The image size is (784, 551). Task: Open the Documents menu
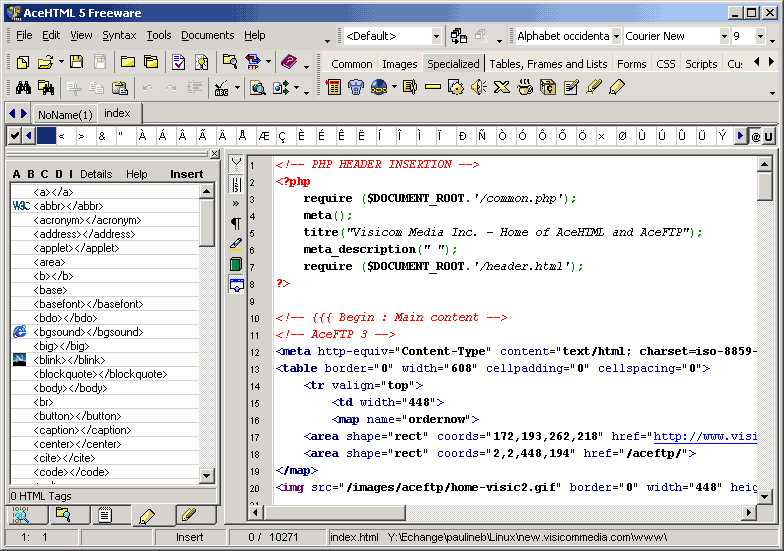coord(208,36)
